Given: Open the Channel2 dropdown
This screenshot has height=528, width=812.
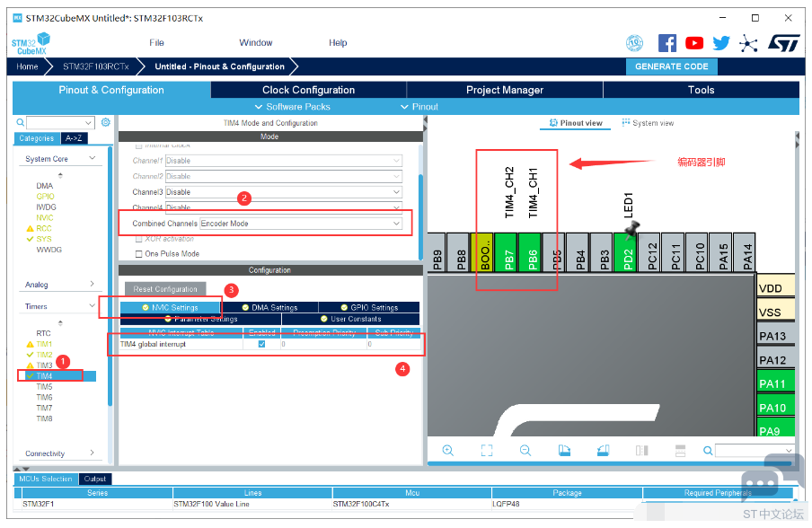Looking at the screenshot, I should pos(284,176).
